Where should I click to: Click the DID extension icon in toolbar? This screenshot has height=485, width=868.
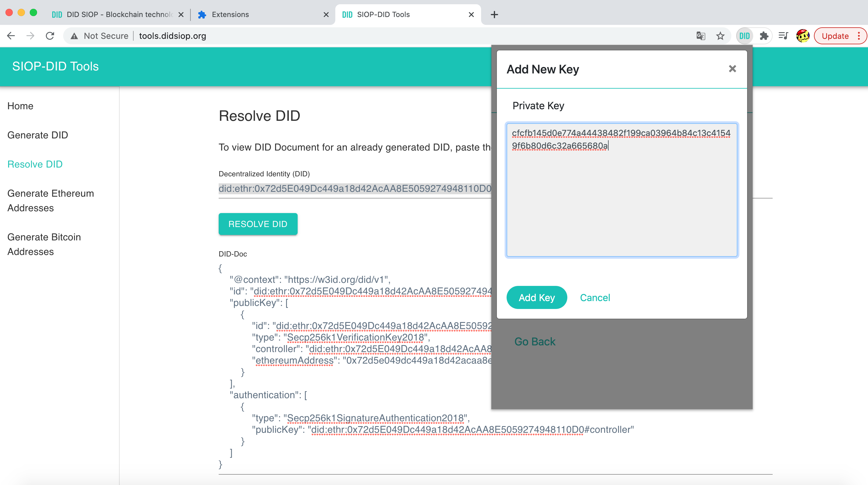(744, 36)
